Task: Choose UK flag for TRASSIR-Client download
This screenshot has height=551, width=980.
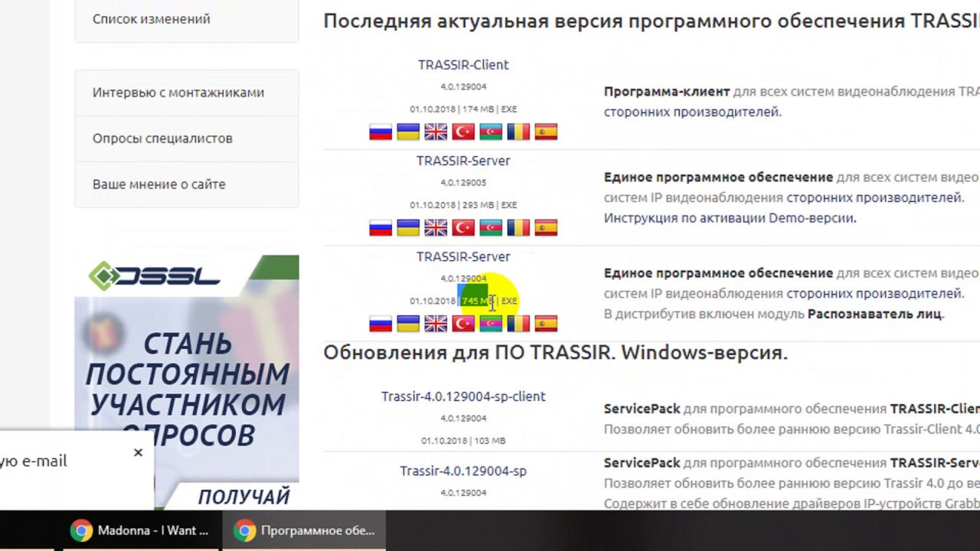Action: [x=436, y=132]
